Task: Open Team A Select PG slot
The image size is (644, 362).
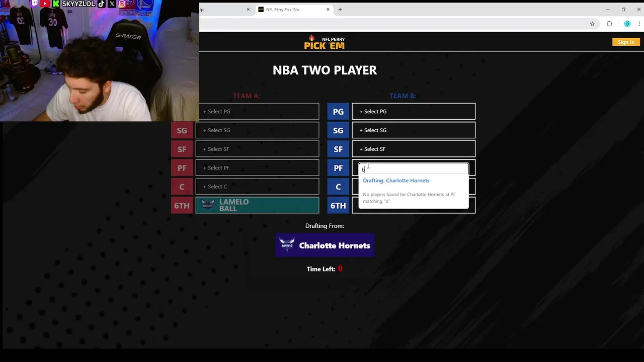Action: [x=259, y=112]
